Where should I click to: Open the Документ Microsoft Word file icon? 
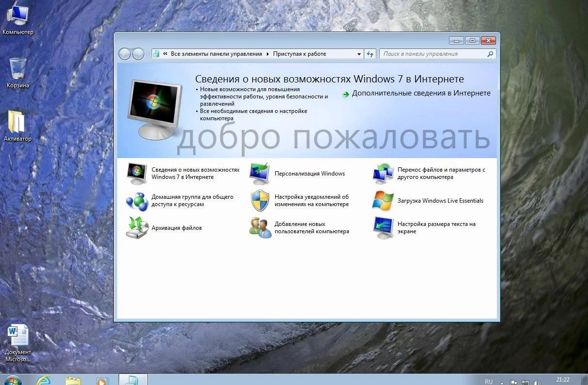click(x=18, y=343)
